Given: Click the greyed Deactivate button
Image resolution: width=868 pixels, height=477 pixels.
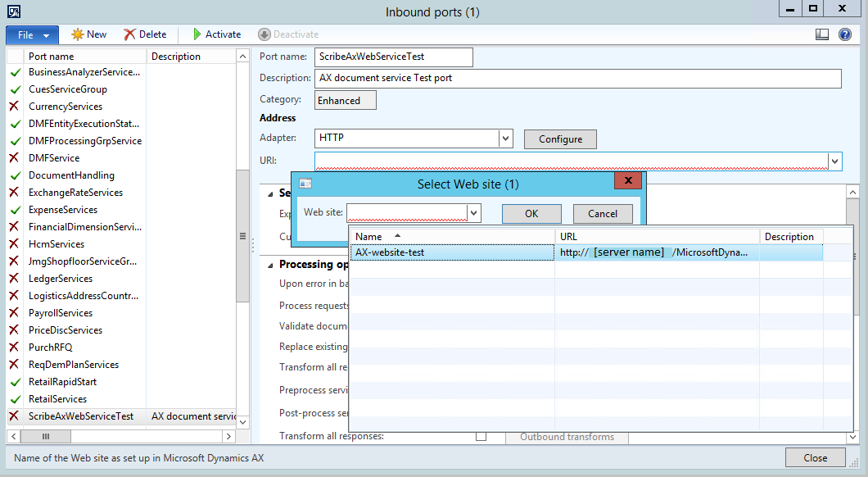Looking at the screenshot, I should point(288,34).
